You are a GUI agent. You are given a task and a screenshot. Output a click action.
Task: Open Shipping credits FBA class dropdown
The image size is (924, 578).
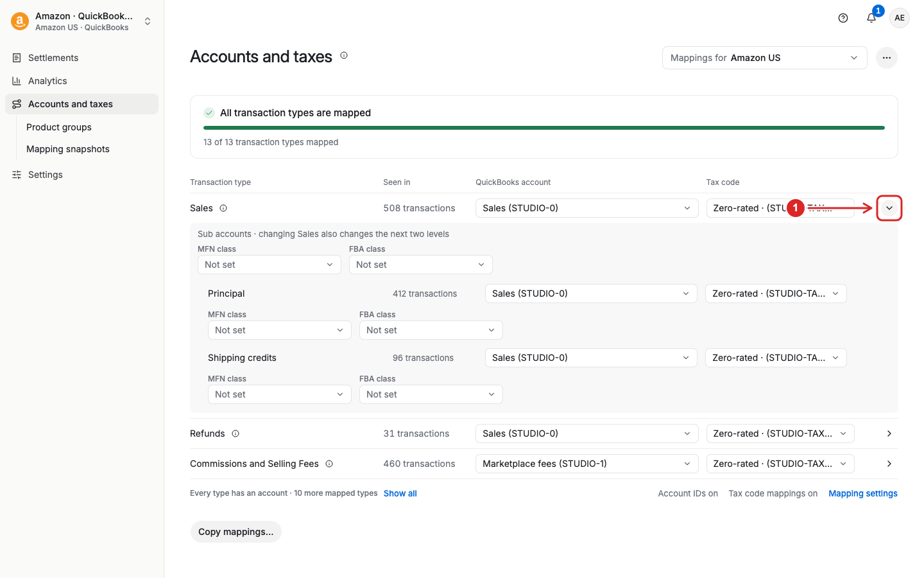[x=431, y=394]
